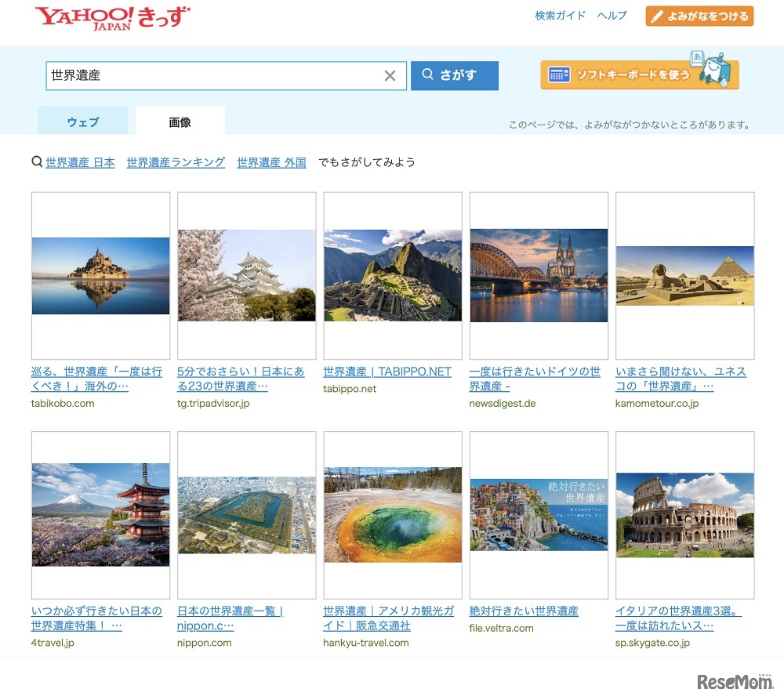Clear the search box with the X icon
The width and height of the screenshot is (784, 700).
(x=390, y=75)
